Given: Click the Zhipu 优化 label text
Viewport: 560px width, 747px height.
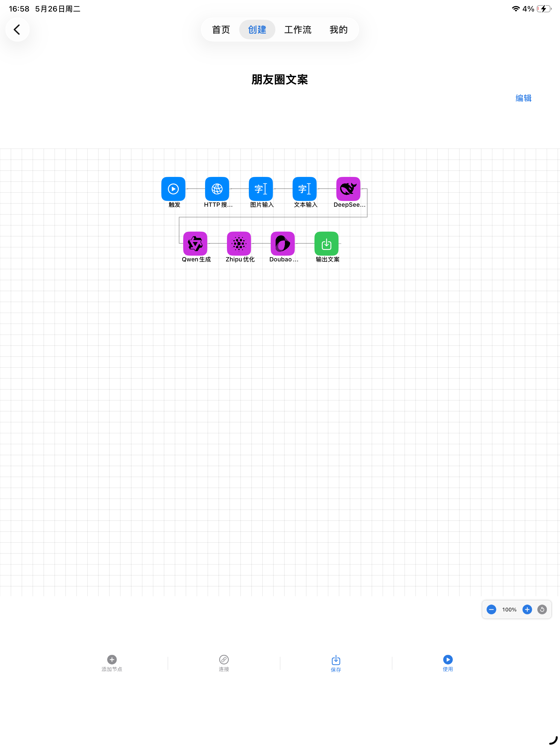Looking at the screenshot, I should [x=240, y=259].
